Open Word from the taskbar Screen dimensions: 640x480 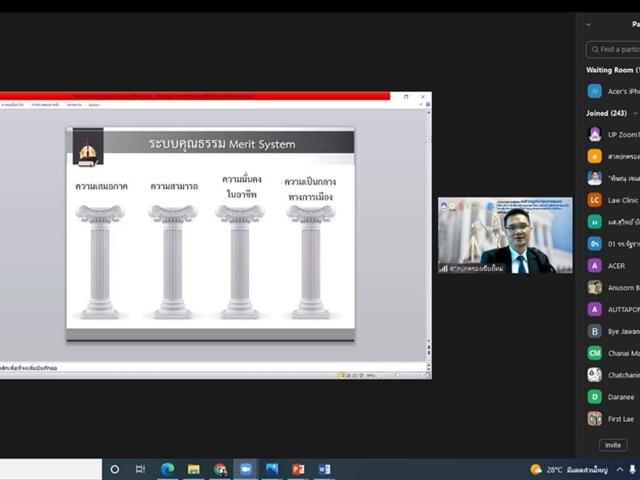click(324, 469)
